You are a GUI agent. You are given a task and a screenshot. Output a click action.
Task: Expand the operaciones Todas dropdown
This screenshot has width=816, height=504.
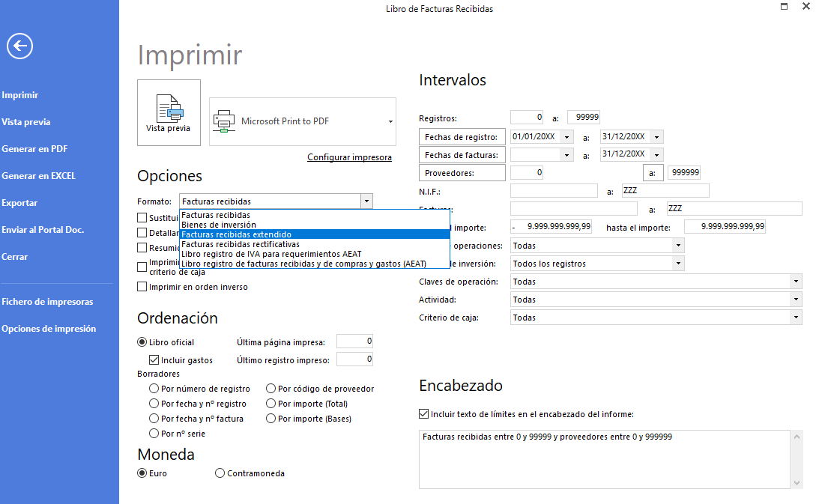[x=678, y=246]
